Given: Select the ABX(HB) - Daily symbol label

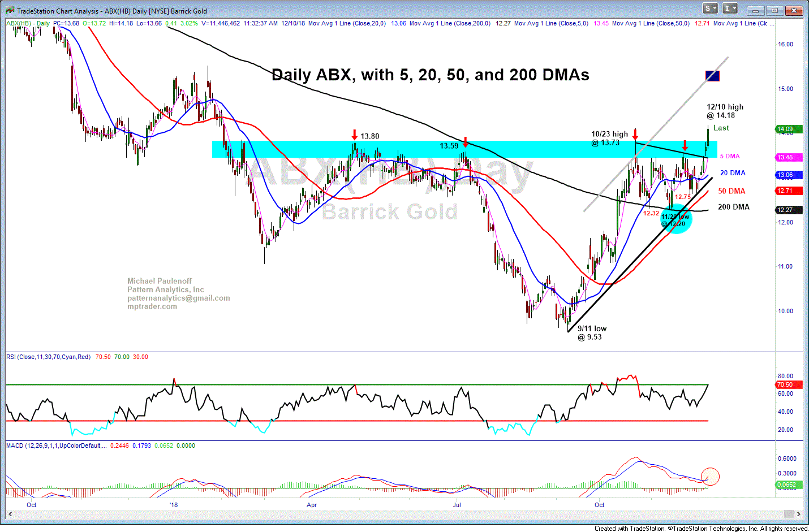Looking at the screenshot, I should click(28, 23).
